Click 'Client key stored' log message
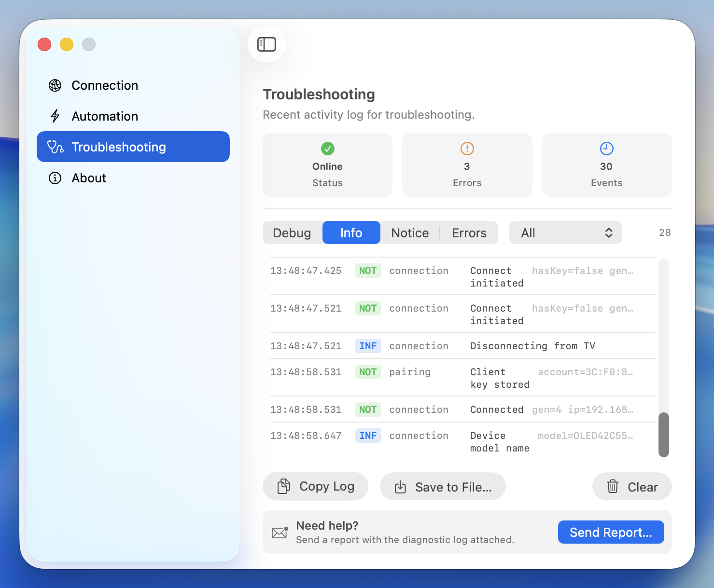714x588 pixels. pyautogui.click(x=500, y=378)
